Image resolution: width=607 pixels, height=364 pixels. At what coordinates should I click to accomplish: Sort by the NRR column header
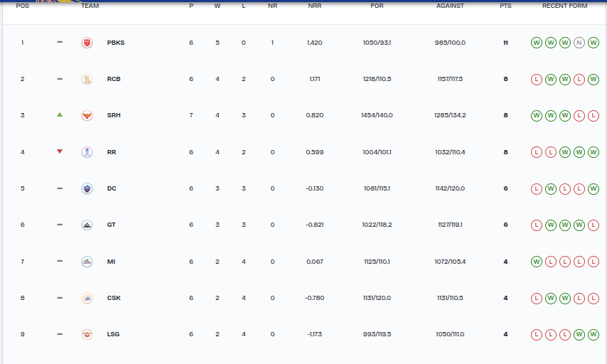(x=314, y=6)
